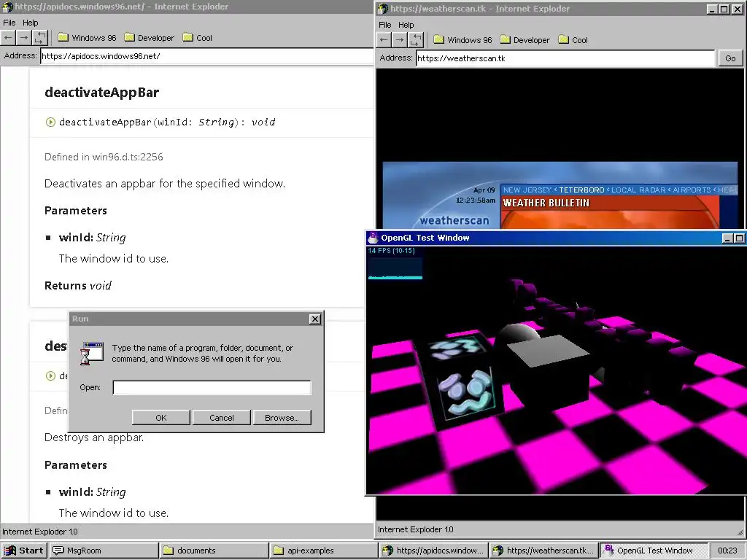
Task: Click Browse... in the Run dialog
Action: pyautogui.click(x=282, y=418)
